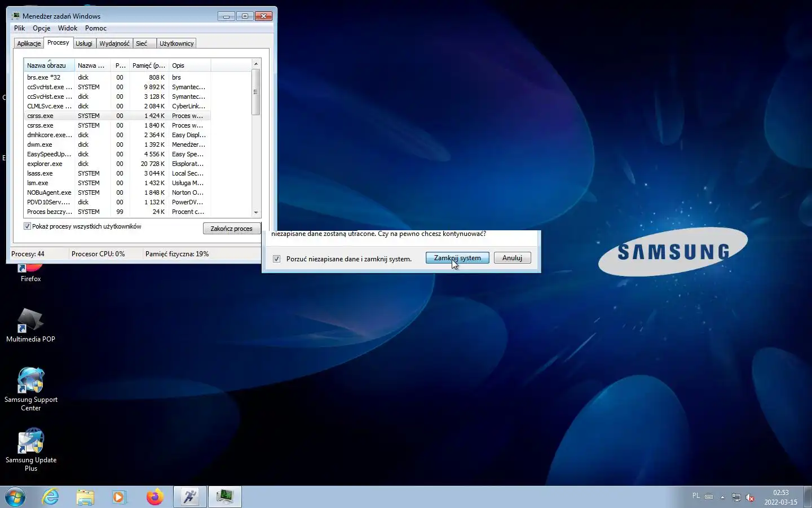812x508 pixels.
Task: Click the Show desktop strip at taskbar end
Action: (x=807, y=497)
